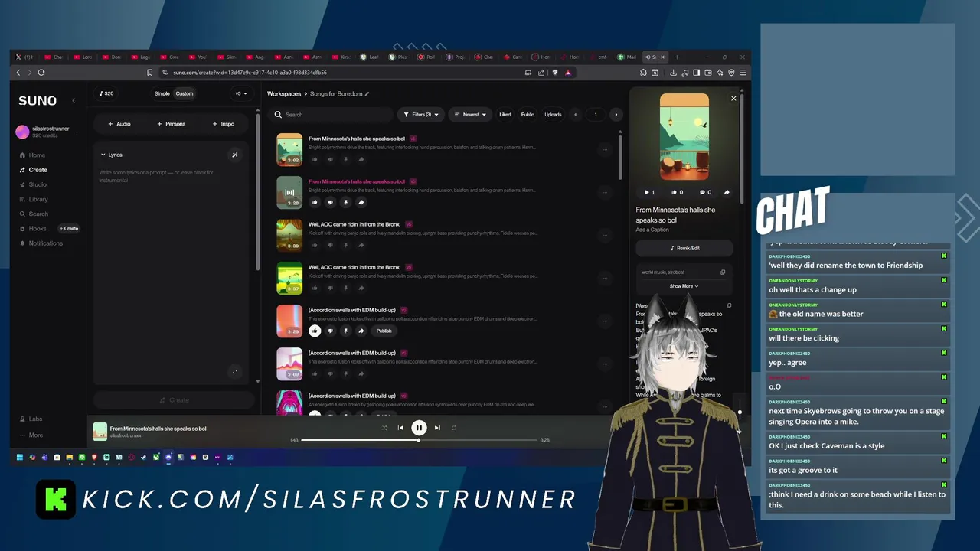Open the Workspaces breadcrumb

pos(284,94)
